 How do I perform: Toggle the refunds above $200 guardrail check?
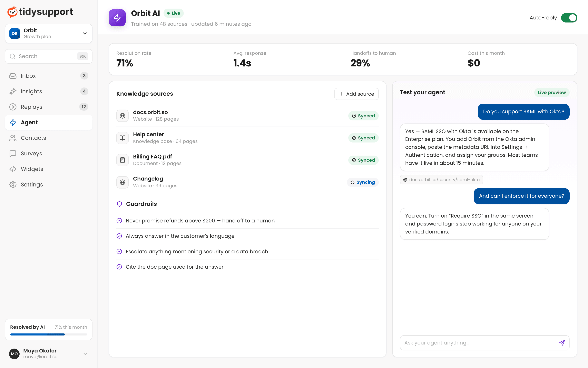point(119,221)
